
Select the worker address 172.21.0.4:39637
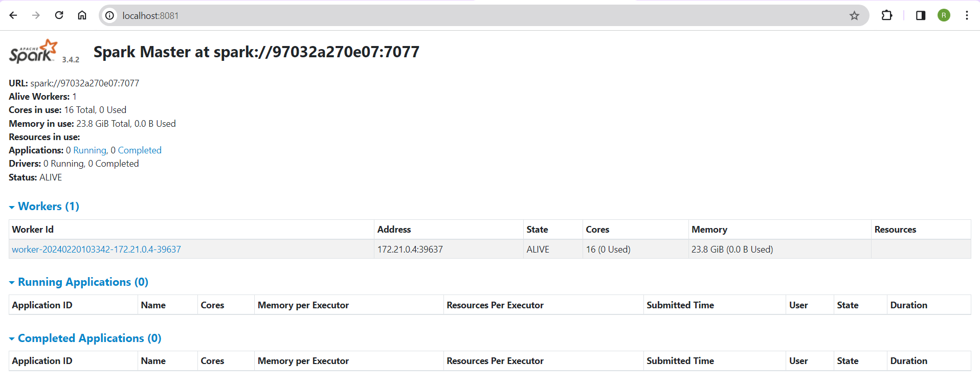pyautogui.click(x=410, y=249)
